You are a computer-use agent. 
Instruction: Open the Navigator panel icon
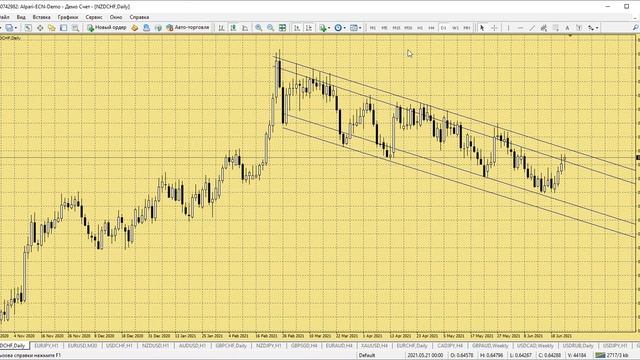[51, 28]
